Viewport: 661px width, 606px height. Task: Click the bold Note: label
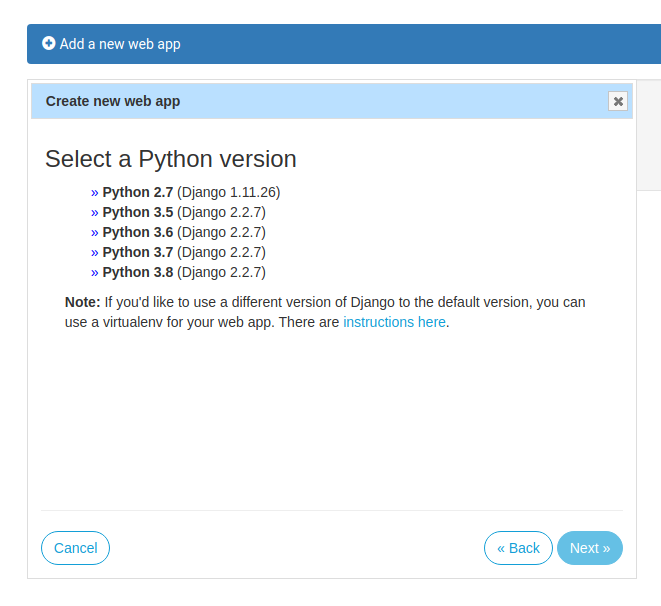click(83, 302)
